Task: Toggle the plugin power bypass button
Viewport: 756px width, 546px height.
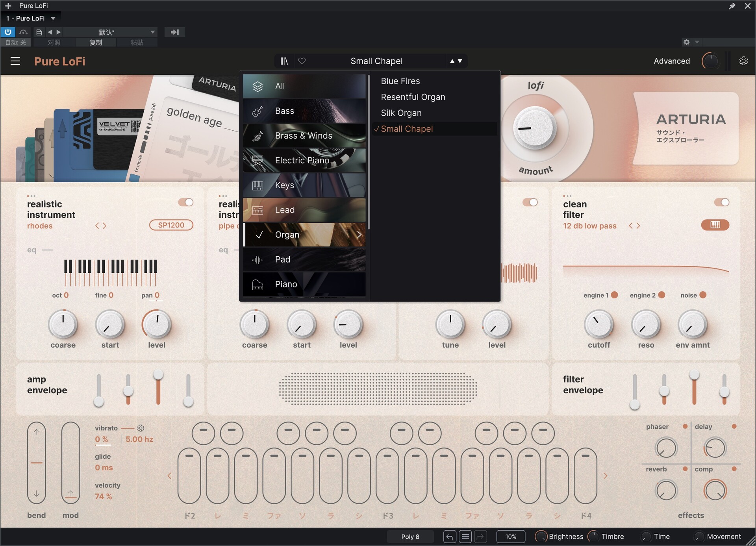Action: pyautogui.click(x=8, y=32)
